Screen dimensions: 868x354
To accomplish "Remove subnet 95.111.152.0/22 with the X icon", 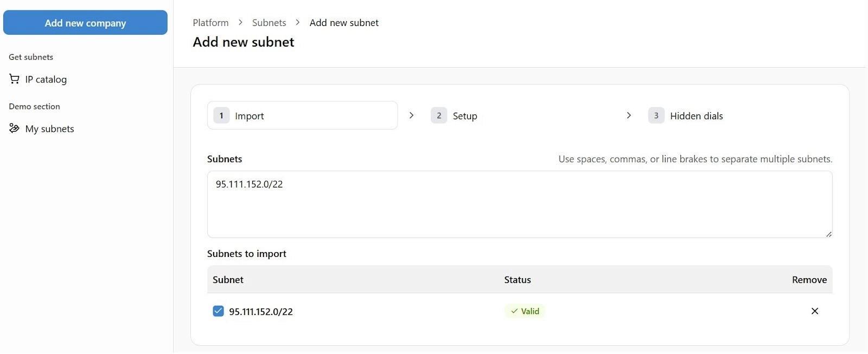I will click(814, 311).
